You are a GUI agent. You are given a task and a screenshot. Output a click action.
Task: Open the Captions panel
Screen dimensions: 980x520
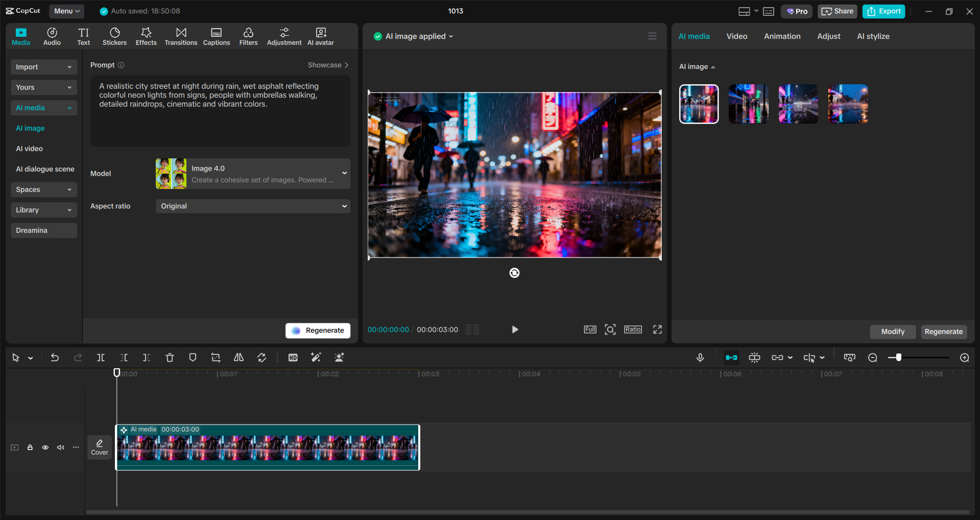(x=216, y=36)
